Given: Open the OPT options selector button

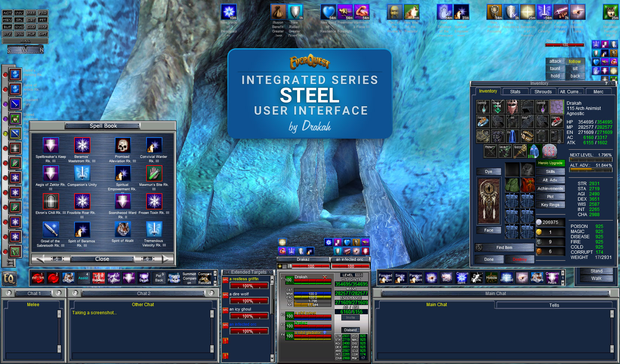Looking at the screenshot, I should (x=43, y=34).
